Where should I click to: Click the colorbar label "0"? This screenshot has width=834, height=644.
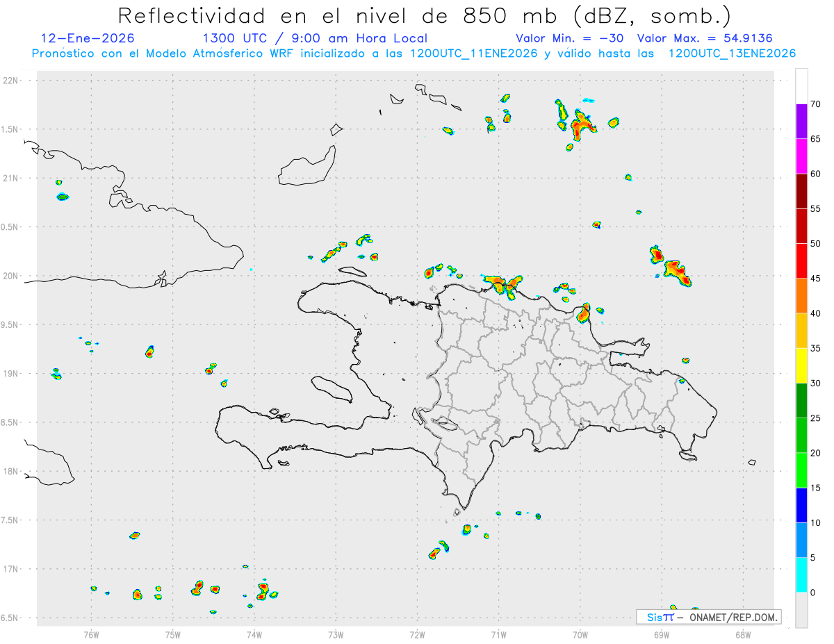pyautogui.click(x=813, y=593)
